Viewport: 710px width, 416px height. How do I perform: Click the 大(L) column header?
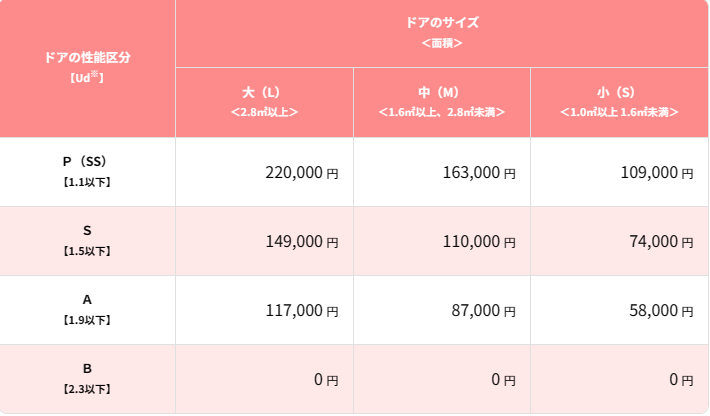tap(264, 103)
